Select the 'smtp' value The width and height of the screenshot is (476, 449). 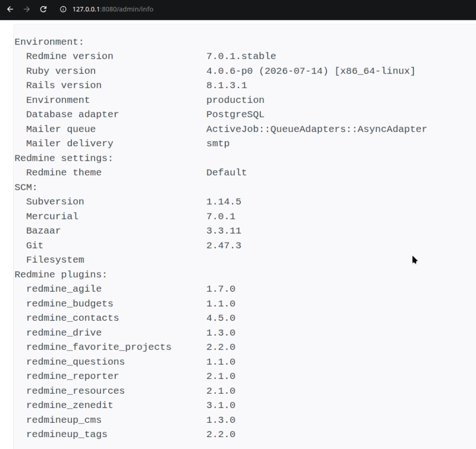[218, 143]
